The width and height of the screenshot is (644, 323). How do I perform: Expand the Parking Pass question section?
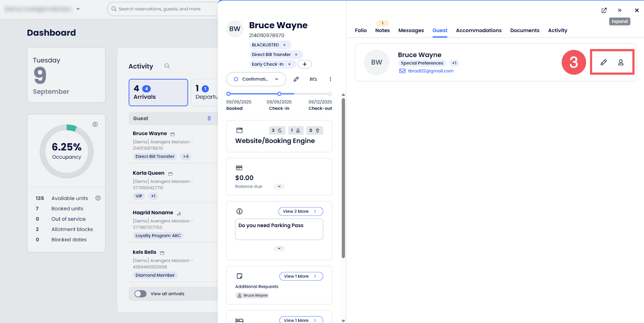(x=279, y=248)
